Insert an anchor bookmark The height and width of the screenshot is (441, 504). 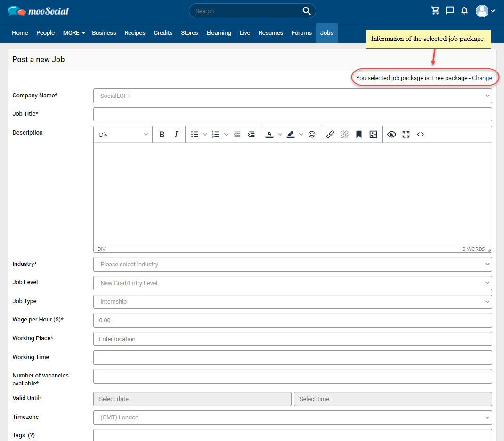(x=359, y=135)
